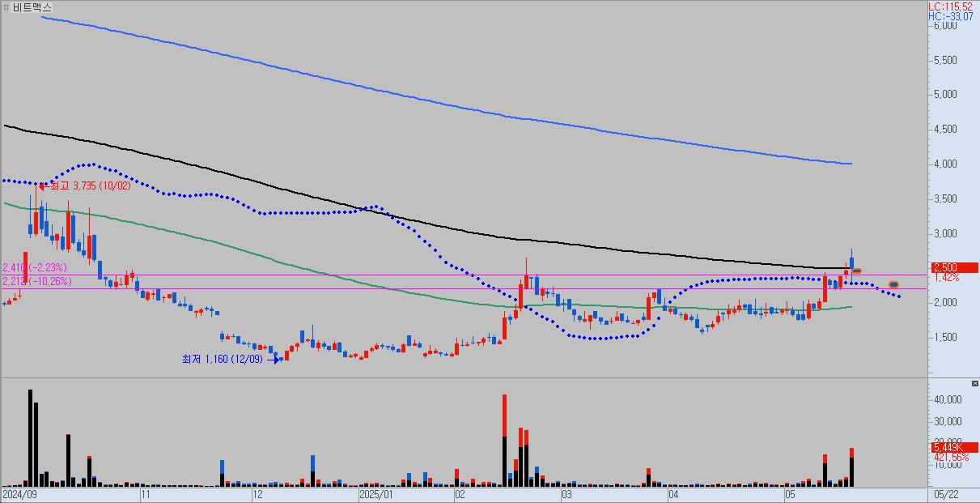Click the small square box beside 비트맥스
The width and height of the screenshot is (980, 503).
[x=6, y=6]
